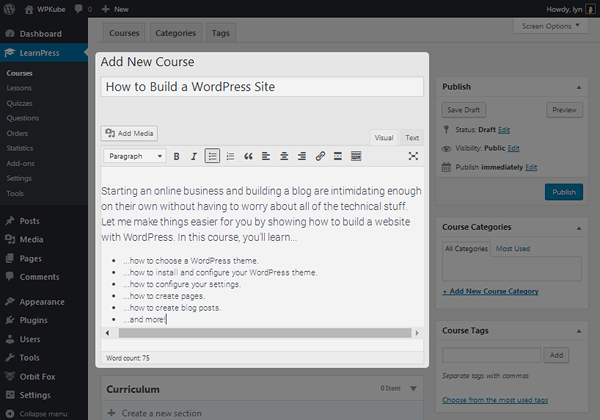Center-align the text
Viewport: 600px width, 420px height.
coord(284,156)
